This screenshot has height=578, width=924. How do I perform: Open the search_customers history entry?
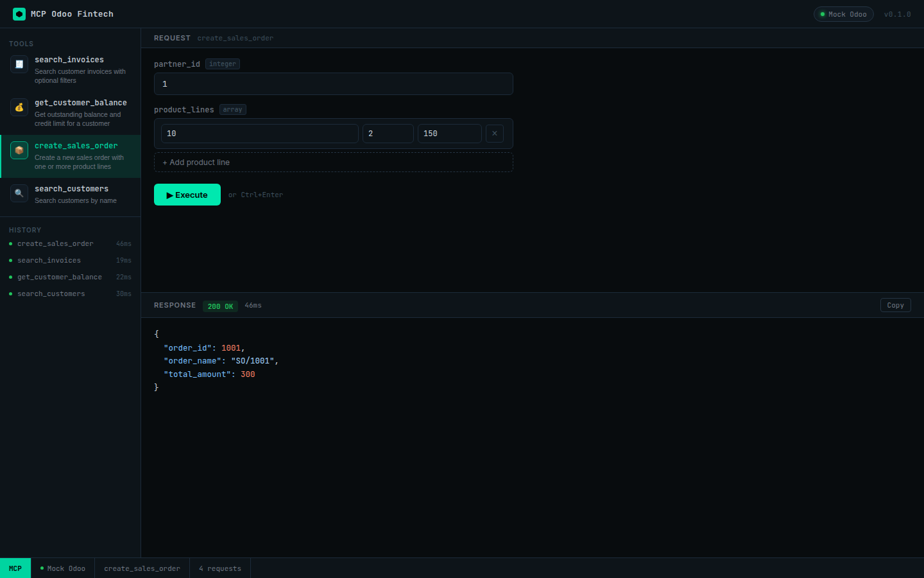tap(71, 294)
